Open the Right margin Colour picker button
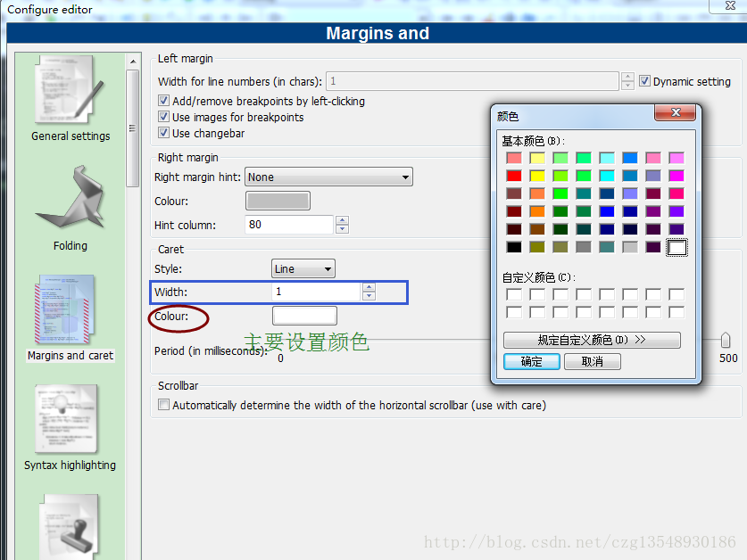747x560 pixels. pyautogui.click(x=278, y=201)
